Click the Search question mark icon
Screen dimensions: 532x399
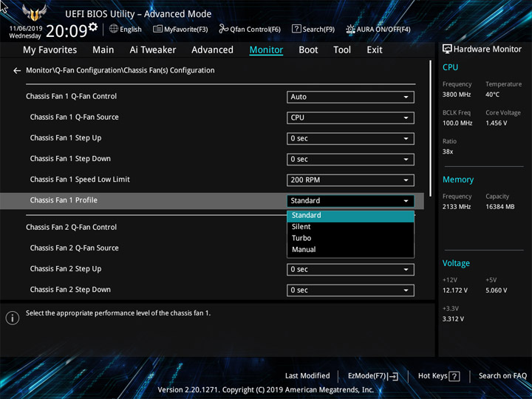click(x=296, y=29)
